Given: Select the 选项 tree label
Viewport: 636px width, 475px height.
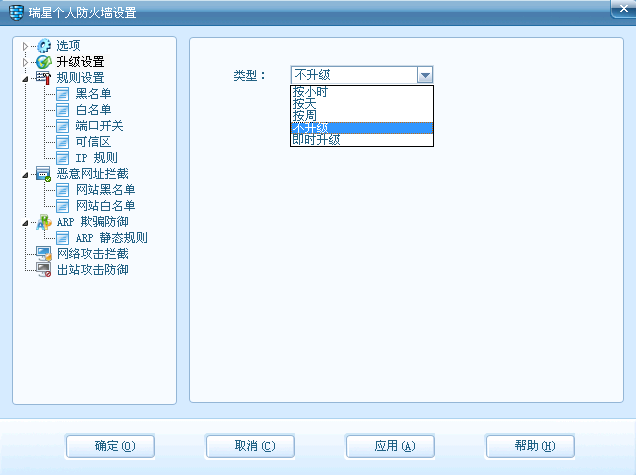Looking at the screenshot, I should [x=68, y=46].
